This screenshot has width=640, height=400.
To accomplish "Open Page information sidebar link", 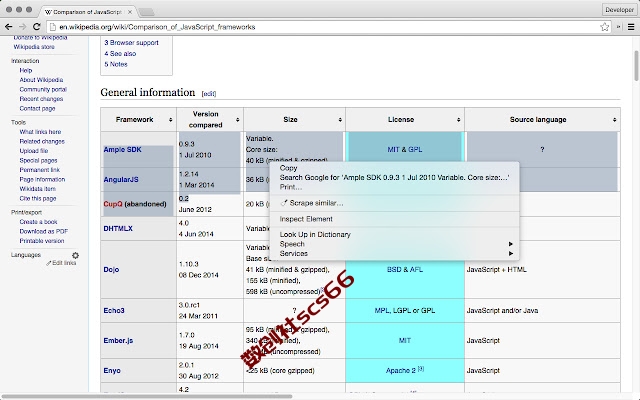I will [x=42, y=179].
